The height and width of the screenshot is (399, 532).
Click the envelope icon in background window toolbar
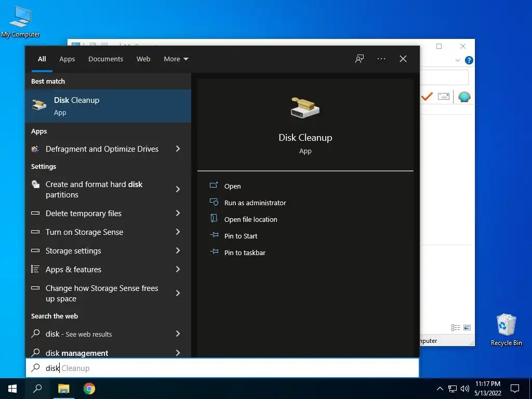click(444, 97)
